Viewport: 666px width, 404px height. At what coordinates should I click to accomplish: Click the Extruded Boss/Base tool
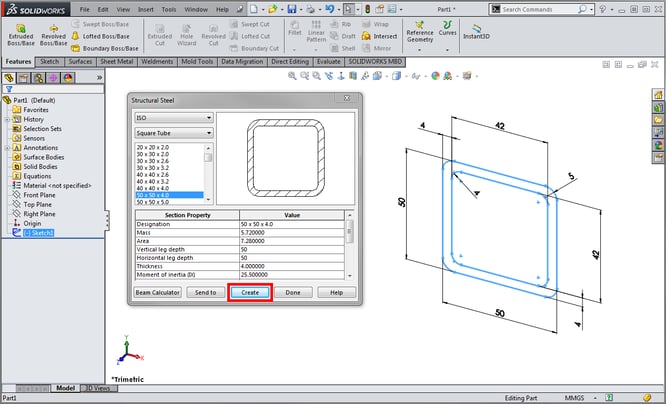coord(20,35)
